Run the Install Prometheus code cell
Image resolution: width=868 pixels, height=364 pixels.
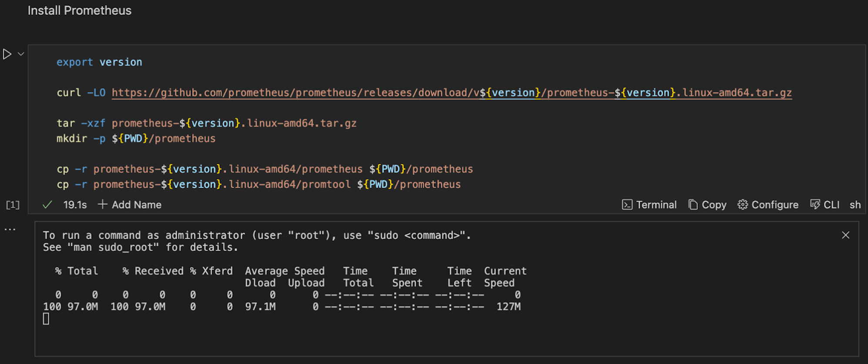7,54
